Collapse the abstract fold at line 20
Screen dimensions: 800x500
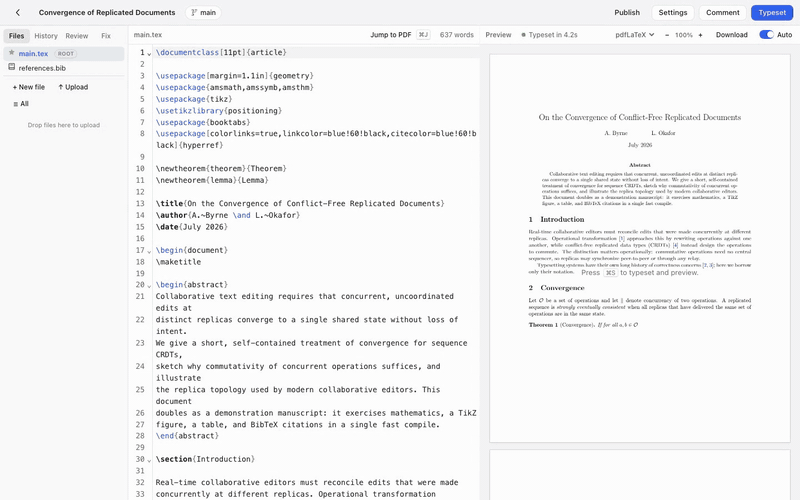coord(149,285)
